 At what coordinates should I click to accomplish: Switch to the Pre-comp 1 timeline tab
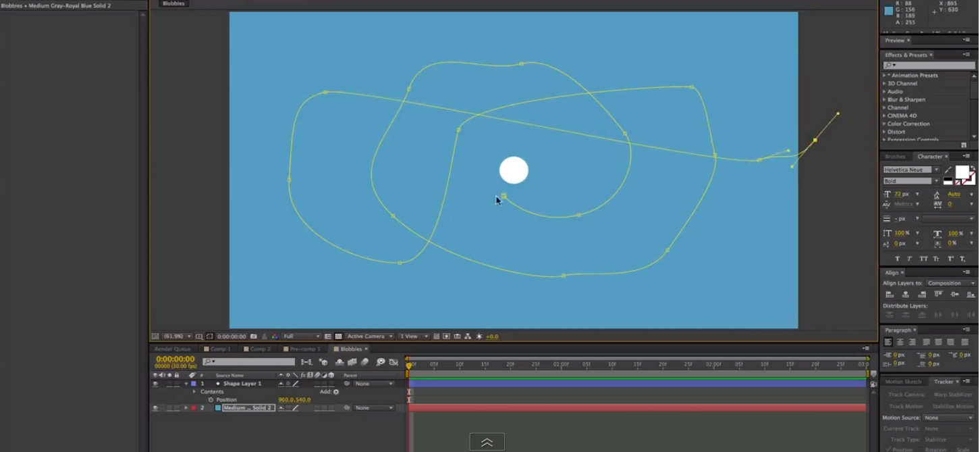coord(304,349)
